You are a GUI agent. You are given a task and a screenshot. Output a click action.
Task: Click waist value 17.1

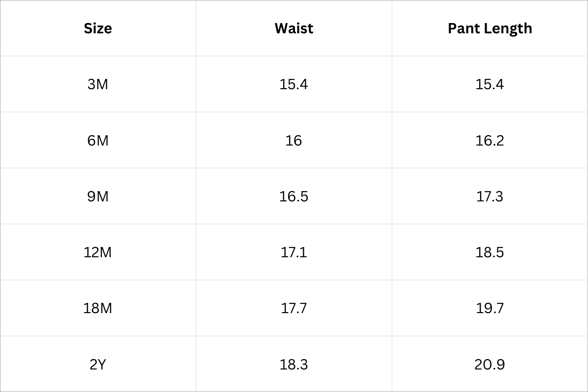tap(294, 252)
